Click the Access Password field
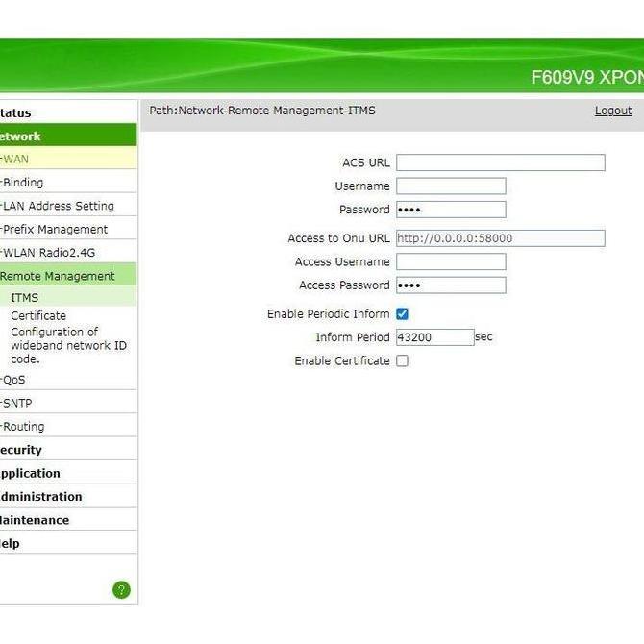The width and height of the screenshot is (644, 644). click(x=450, y=285)
